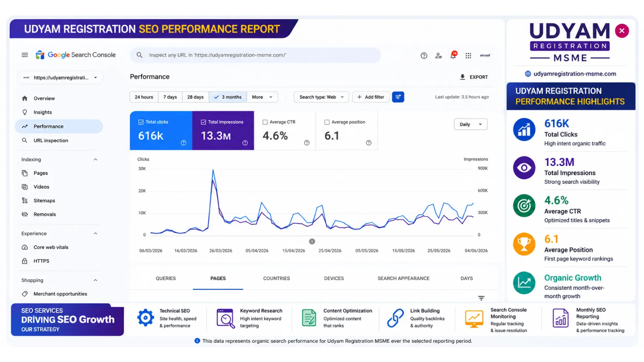Viewport: 644px width, 362px height.
Task: Click the help icon on Total clicks card
Action: (x=184, y=143)
